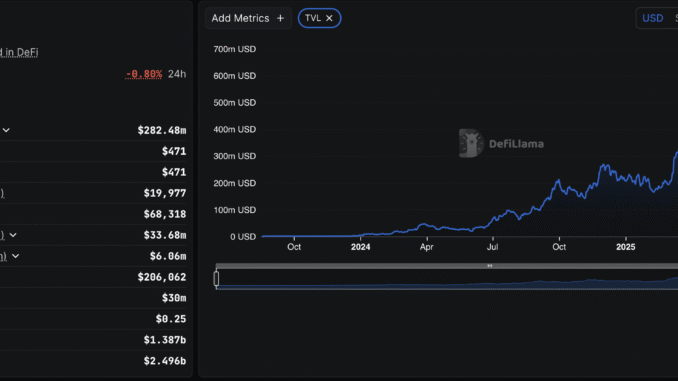The height and width of the screenshot is (381, 678).
Task: Click the $19,977 value row
Action: pyautogui.click(x=93, y=193)
